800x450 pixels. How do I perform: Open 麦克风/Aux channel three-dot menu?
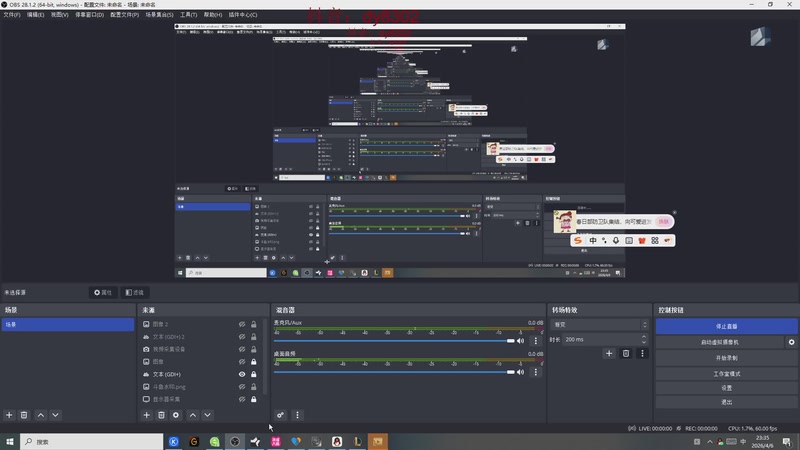click(x=536, y=341)
